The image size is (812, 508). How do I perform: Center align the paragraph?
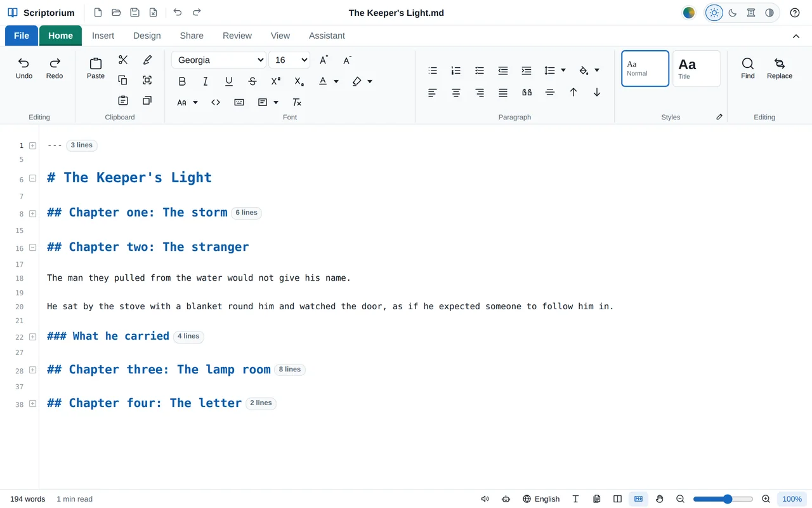[456, 92]
